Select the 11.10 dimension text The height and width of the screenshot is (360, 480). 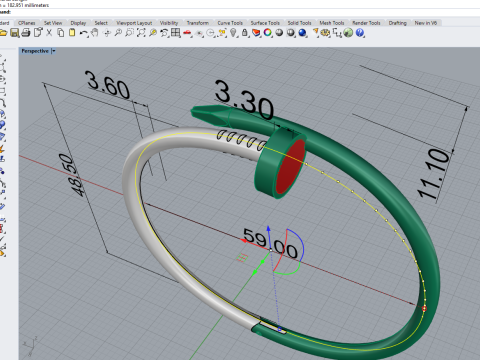coord(434,173)
